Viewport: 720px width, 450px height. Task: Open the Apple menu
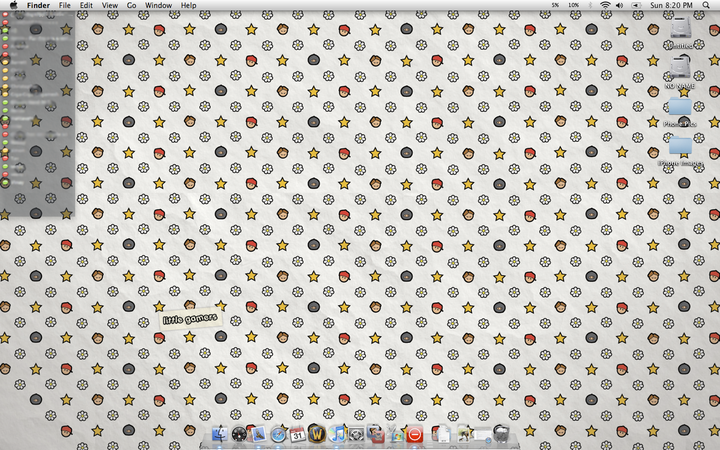(x=13, y=5)
